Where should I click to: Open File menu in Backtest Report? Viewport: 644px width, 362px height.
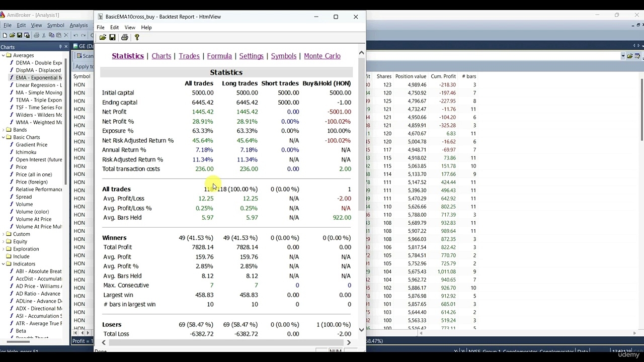pos(101,27)
